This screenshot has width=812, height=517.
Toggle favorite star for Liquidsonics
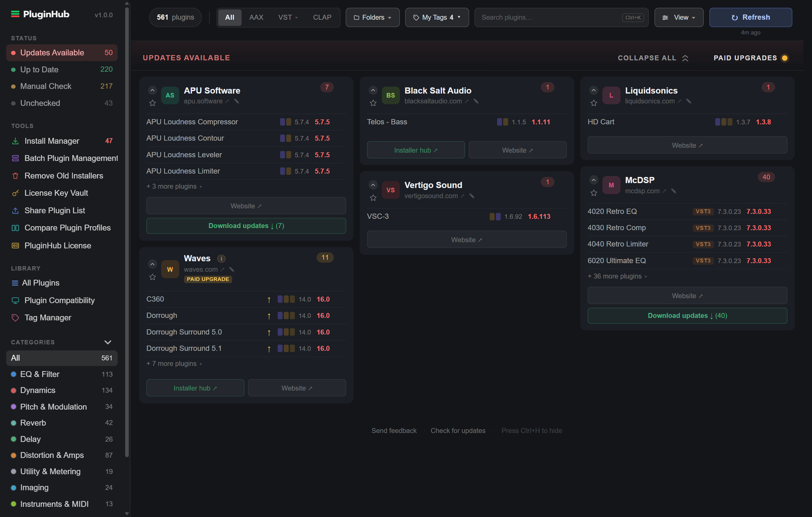(594, 103)
